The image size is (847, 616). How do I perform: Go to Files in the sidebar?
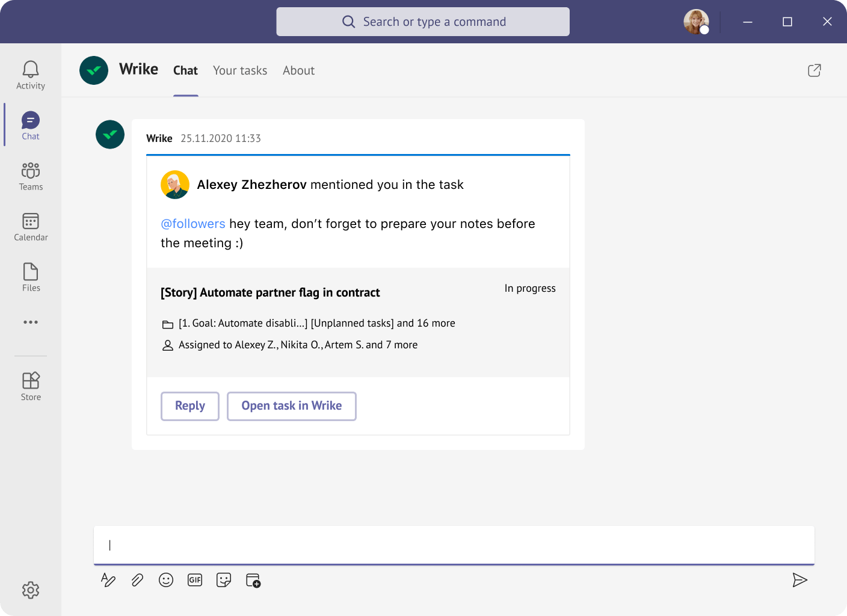tap(31, 277)
